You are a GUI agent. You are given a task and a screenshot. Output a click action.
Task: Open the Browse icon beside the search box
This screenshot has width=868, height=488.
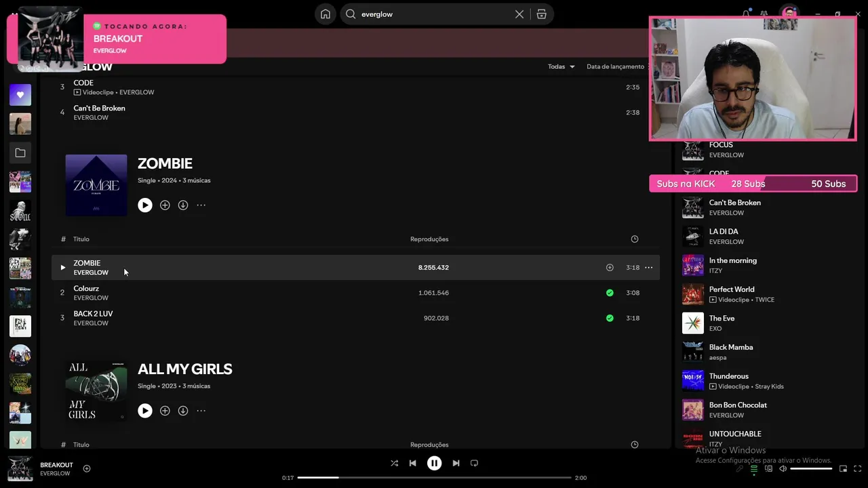coord(541,14)
